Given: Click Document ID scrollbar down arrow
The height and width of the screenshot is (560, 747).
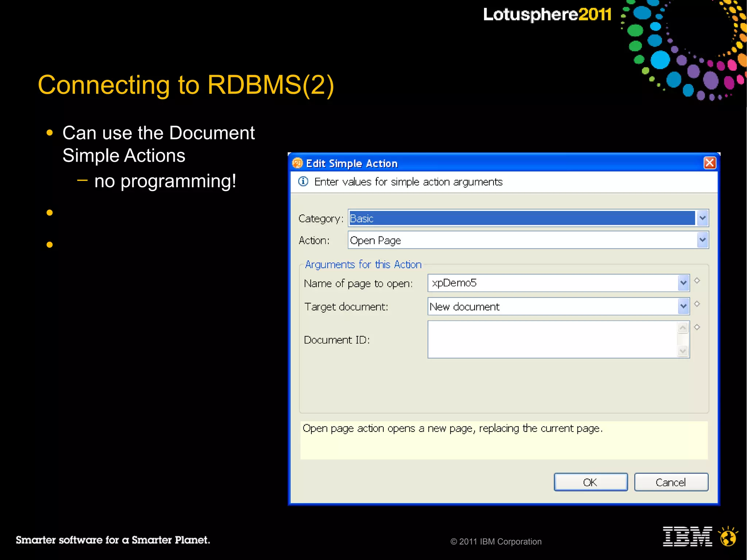Looking at the screenshot, I should pyautogui.click(x=683, y=351).
